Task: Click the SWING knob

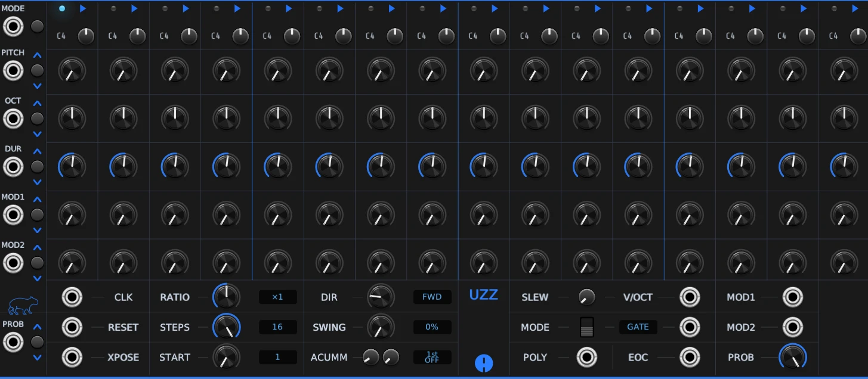Action: click(381, 327)
